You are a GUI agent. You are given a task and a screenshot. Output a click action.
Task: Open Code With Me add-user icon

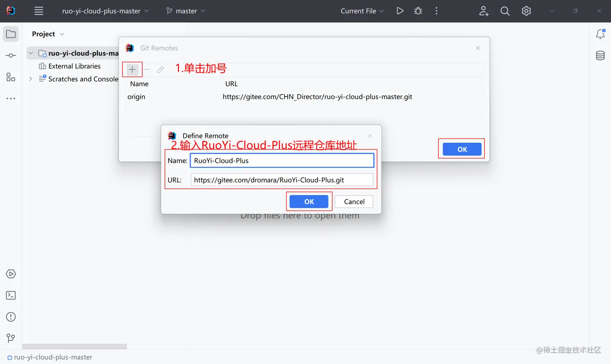[484, 11]
